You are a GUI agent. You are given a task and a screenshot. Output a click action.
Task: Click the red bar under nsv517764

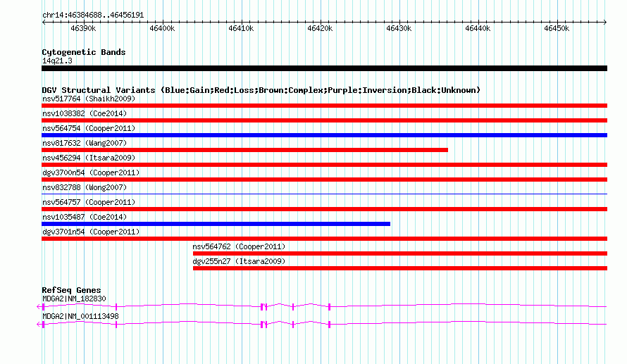coord(324,106)
